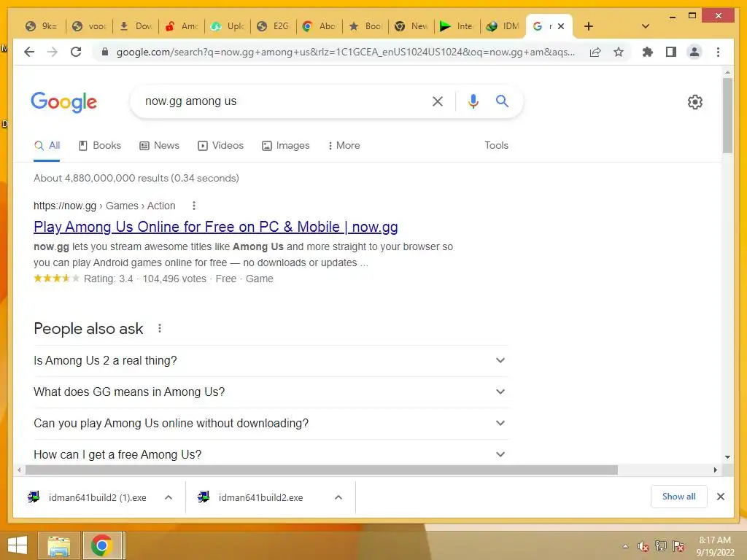The width and height of the screenshot is (747, 560).
Task: Close the active Google tab
Action: pos(561,26)
